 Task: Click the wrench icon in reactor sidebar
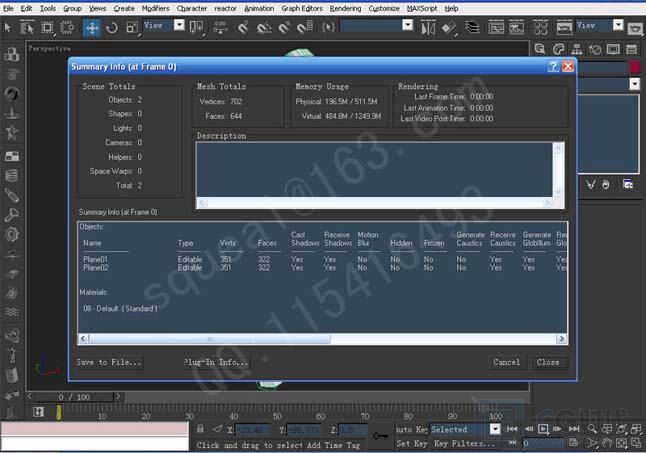pyautogui.click(x=12, y=215)
